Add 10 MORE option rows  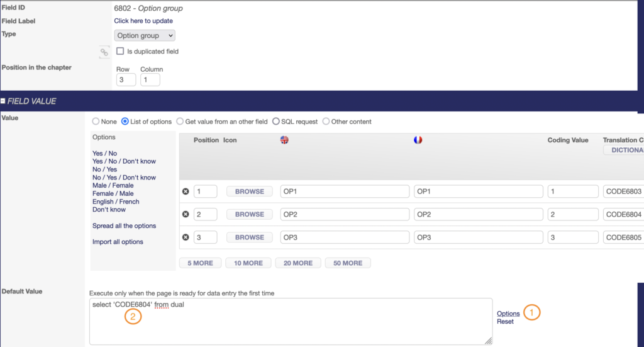[x=247, y=263]
